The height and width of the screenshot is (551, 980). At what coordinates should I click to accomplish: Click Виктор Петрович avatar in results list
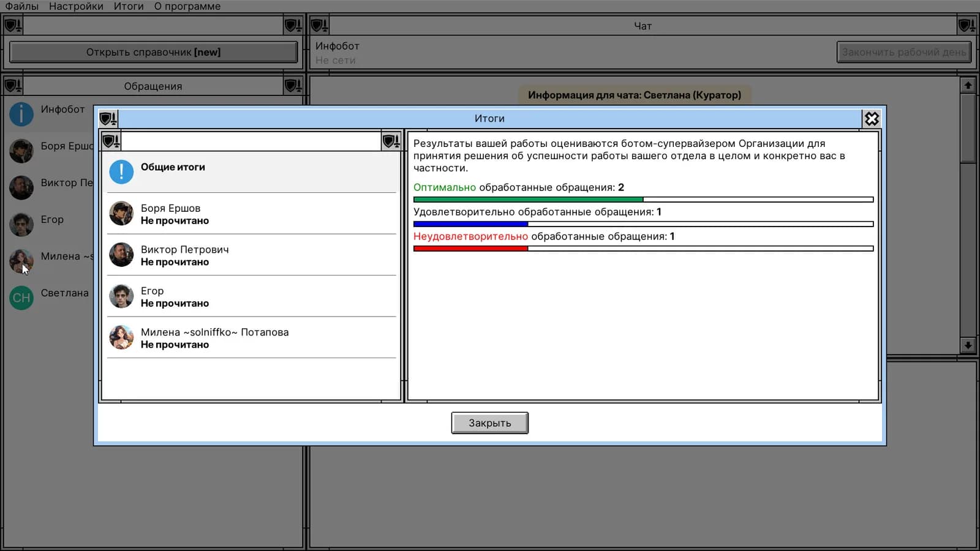pyautogui.click(x=121, y=255)
